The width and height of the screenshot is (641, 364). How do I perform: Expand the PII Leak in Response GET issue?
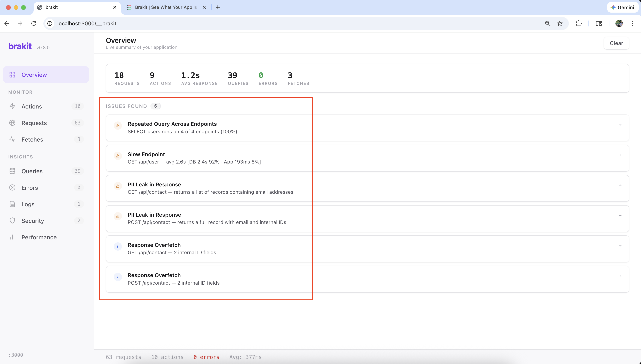pos(620,185)
